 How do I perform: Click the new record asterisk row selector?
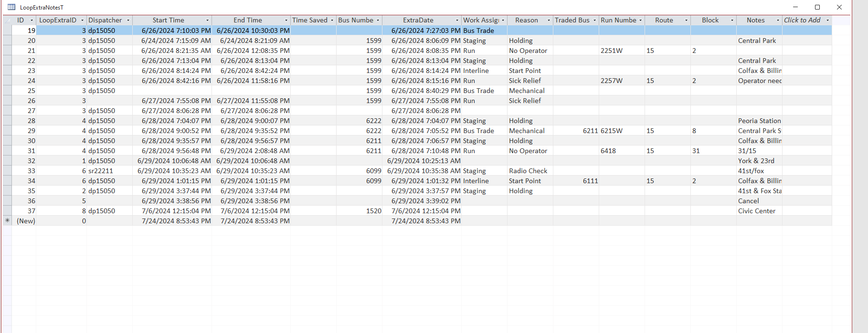click(x=7, y=221)
